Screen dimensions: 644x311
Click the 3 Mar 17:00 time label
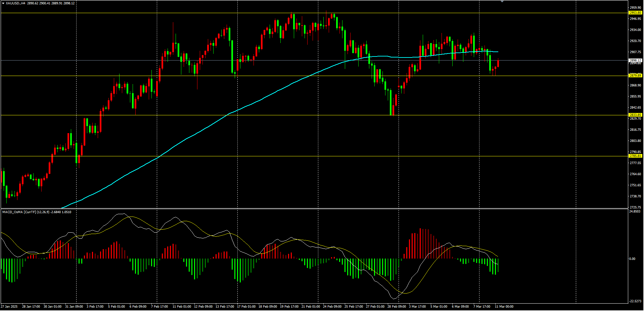[x=417, y=307]
